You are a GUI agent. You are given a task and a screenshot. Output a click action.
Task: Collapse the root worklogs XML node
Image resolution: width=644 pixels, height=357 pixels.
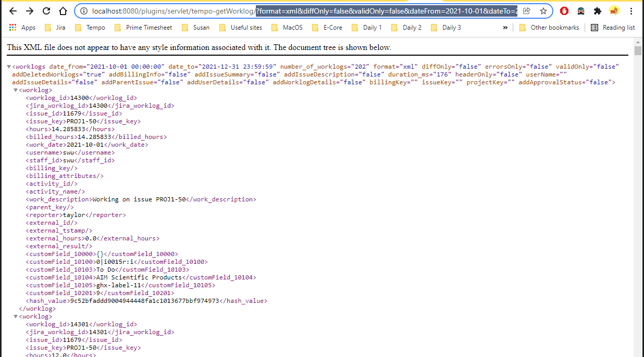(8, 66)
